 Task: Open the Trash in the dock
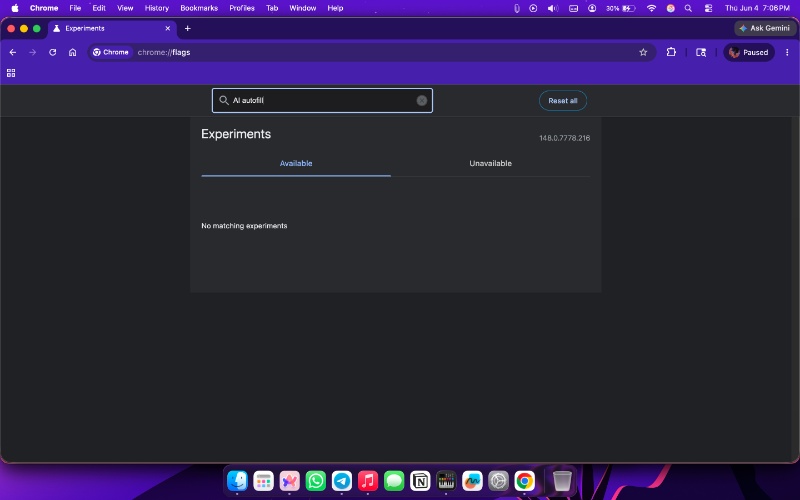[562, 480]
